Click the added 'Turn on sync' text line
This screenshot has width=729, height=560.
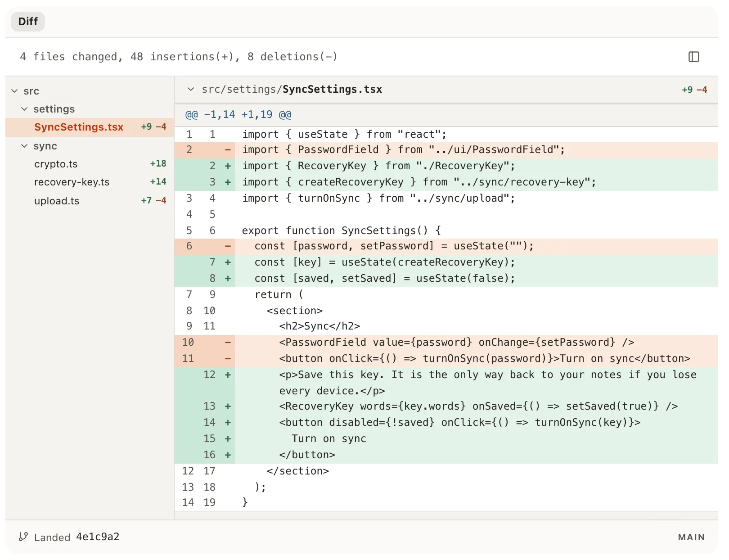446,438
